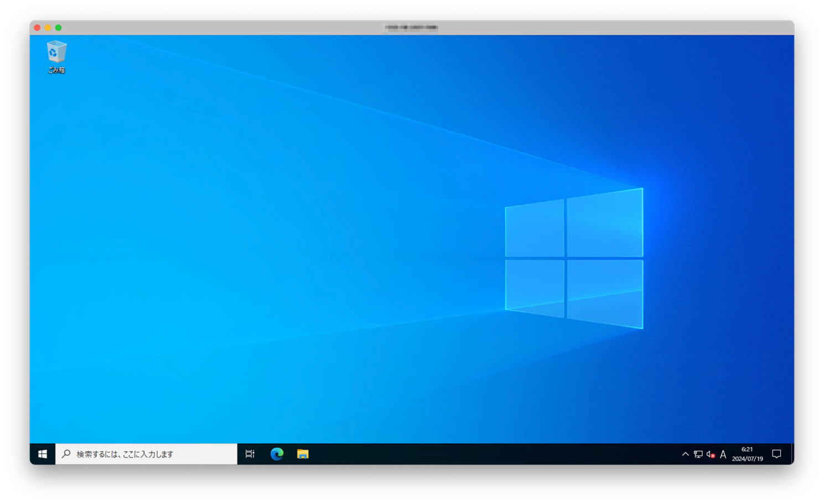Click the Show Desktop strip at the taskbar edge
Screen dimensions: 824x504
coord(792,454)
